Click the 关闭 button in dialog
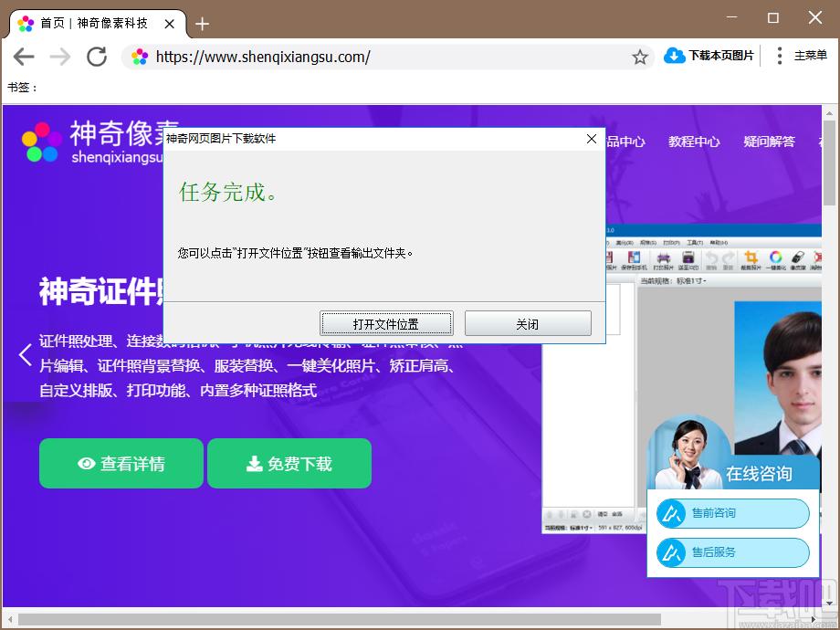This screenshot has width=840, height=630. click(x=528, y=323)
